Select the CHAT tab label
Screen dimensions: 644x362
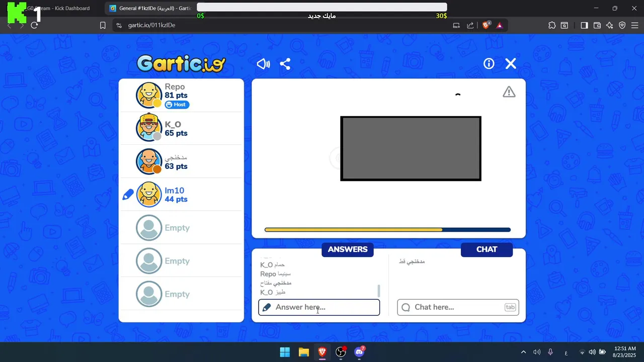click(487, 249)
